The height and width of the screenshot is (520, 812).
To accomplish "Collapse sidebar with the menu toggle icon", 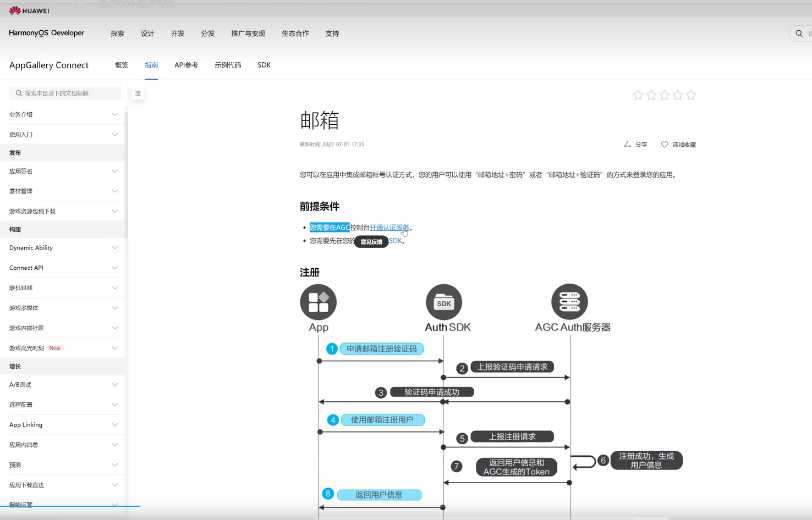I will (138, 93).
